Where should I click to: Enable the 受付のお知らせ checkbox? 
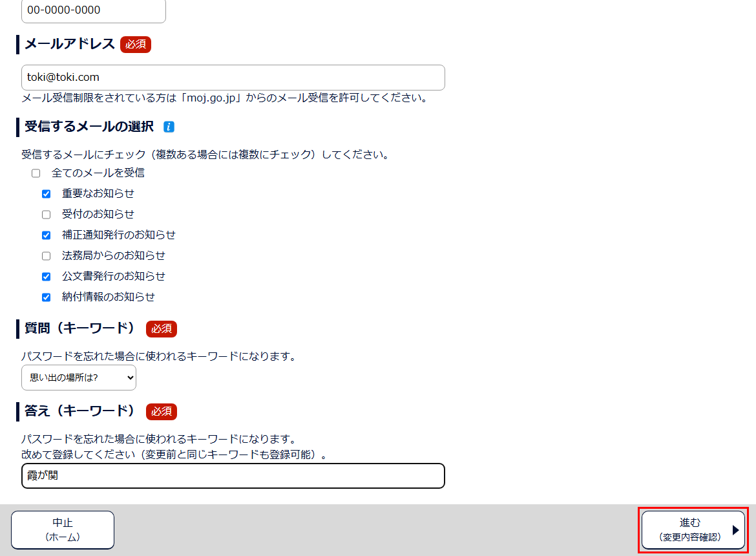(47, 215)
